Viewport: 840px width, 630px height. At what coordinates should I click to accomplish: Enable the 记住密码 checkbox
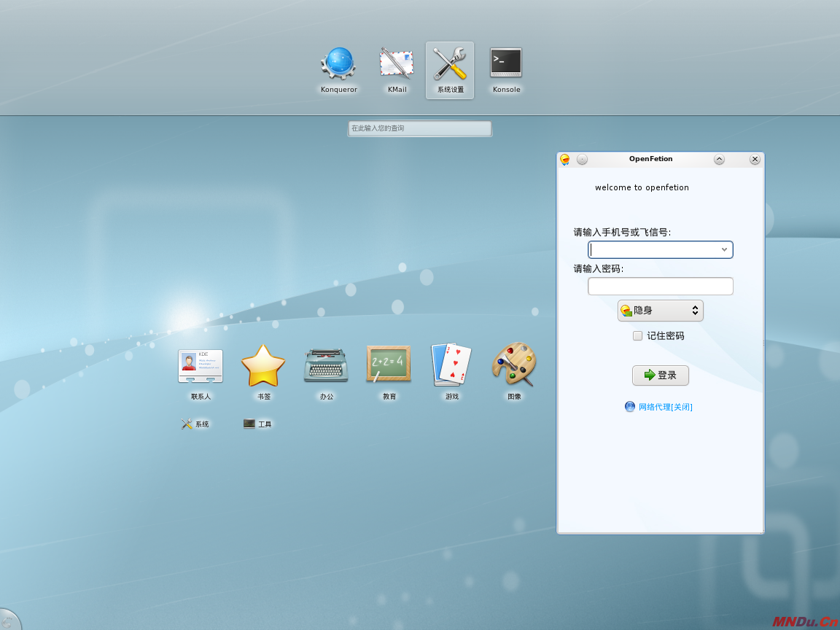(637, 336)
